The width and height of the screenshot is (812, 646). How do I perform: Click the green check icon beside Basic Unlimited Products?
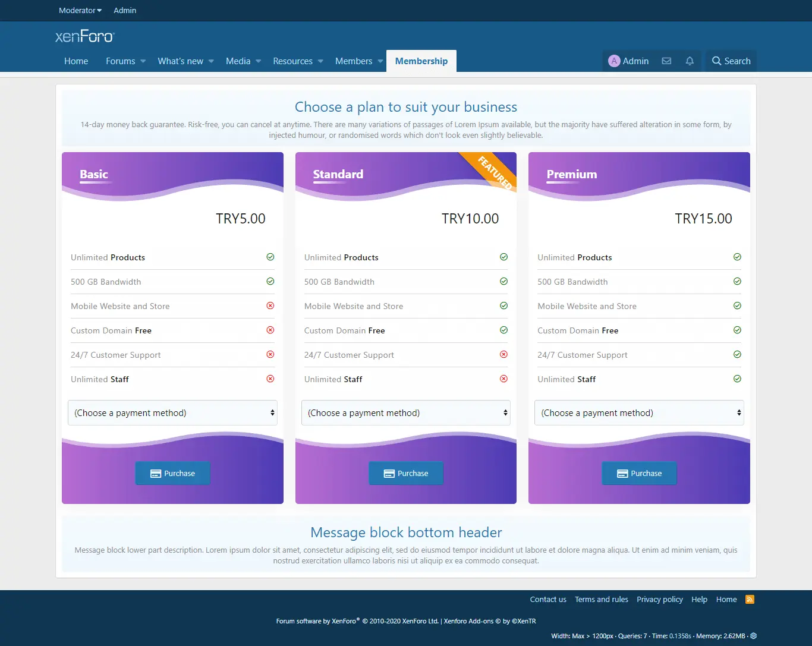270,257
